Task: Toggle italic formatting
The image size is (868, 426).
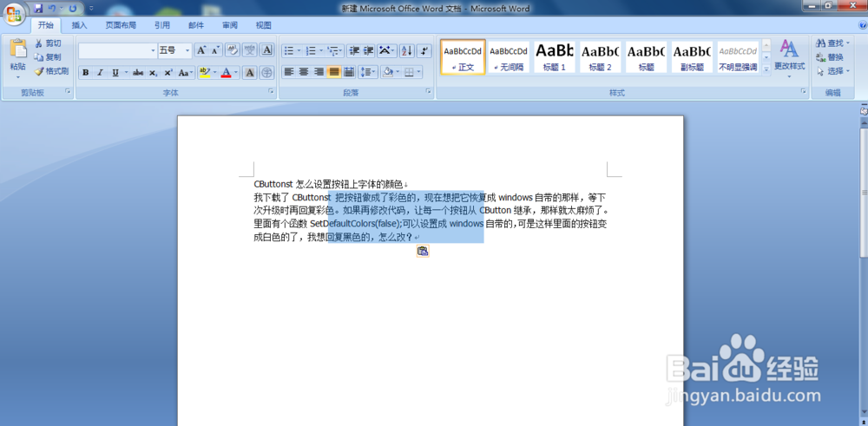Action: pos(100,73)
